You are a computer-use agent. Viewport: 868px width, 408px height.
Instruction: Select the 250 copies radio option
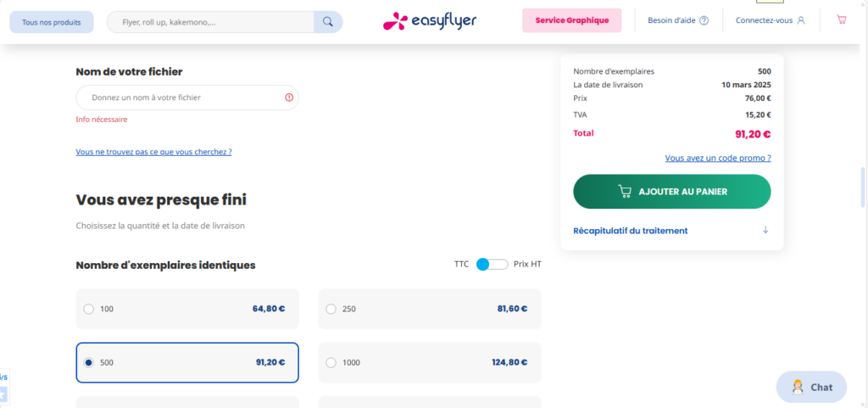pyautogui.click(x=331, y=309)
